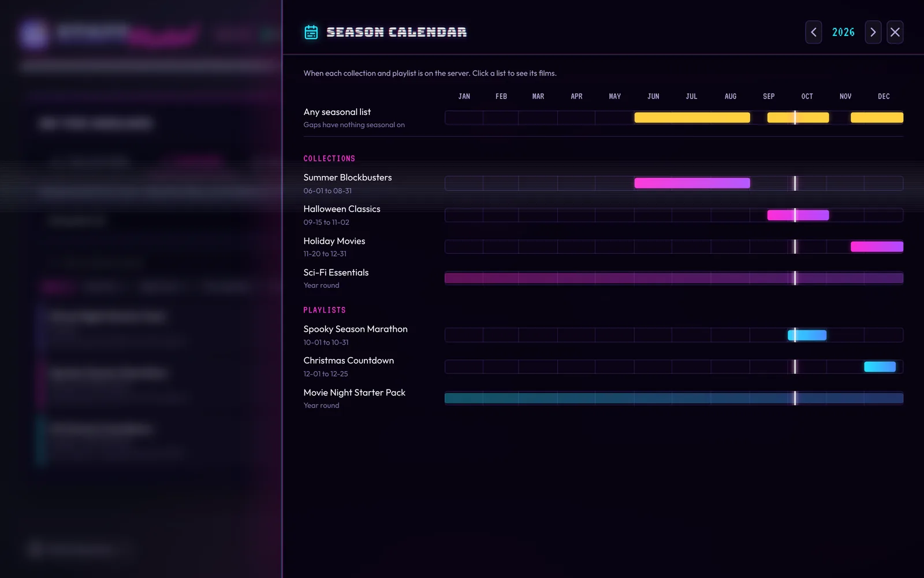This screenshot has height=578, width=924.
Task: Click the Summer Blockbusters pink timeline bar
Action: [x=692, y=183]
